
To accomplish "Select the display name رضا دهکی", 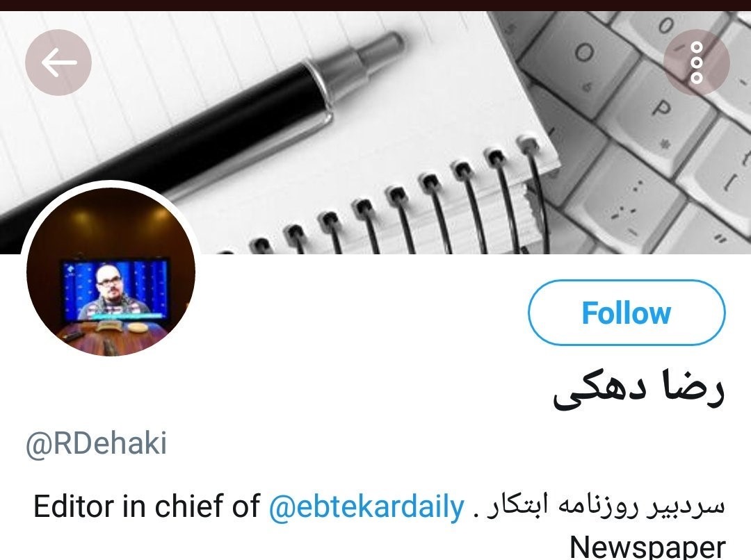I will pyautogui.click(x=639, y=390).
